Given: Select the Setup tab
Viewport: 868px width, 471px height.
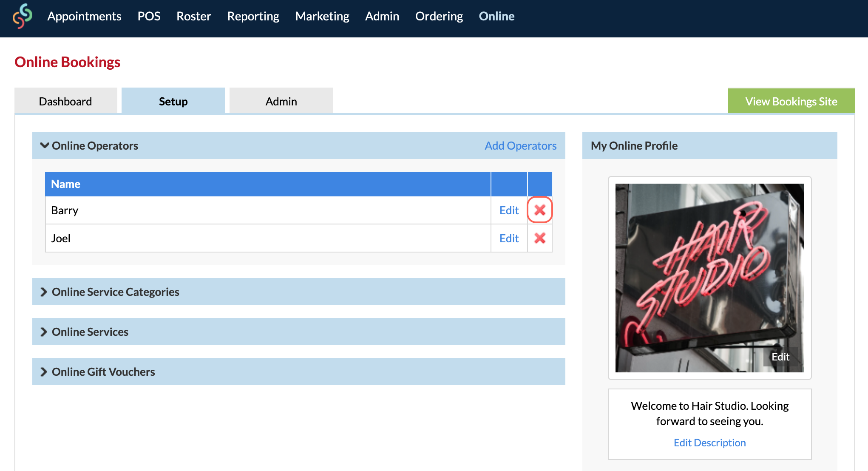Looking at the screenshot, I should coord(173,101).
